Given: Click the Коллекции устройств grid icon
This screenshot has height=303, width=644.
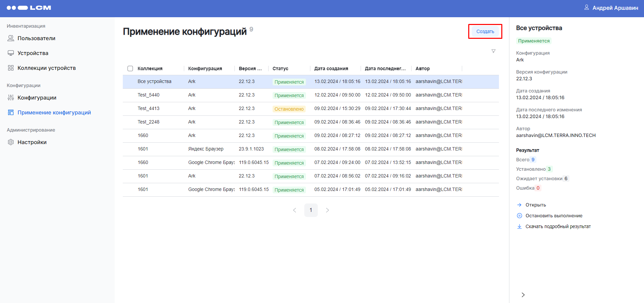Looking at the screenshot, I should click(11, 68).
